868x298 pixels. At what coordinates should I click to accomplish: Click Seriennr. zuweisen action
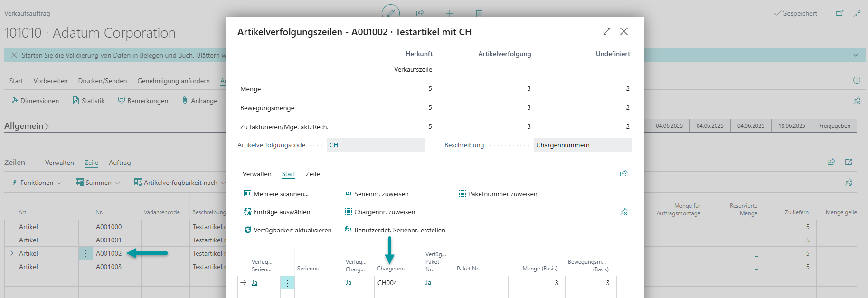pos(377,194)
